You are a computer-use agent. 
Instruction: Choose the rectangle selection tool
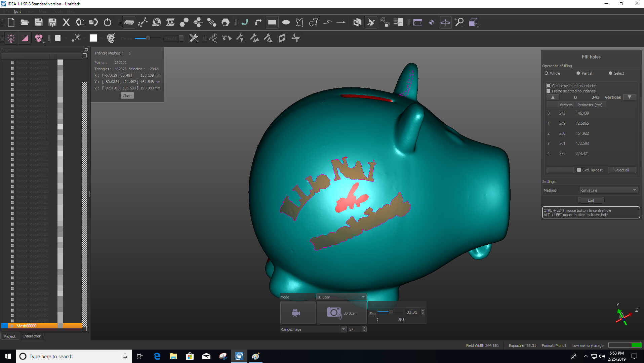coord(272,23)
